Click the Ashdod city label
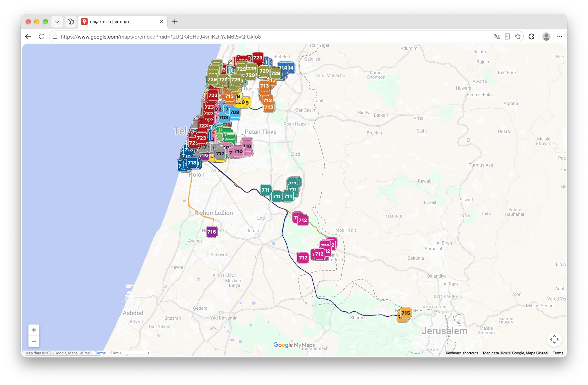 133,313
